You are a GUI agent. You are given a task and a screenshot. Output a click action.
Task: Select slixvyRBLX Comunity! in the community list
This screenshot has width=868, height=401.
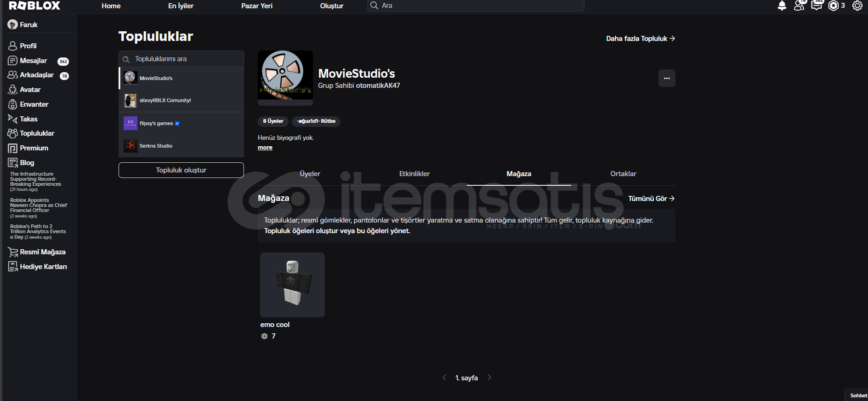click(182, 100)
